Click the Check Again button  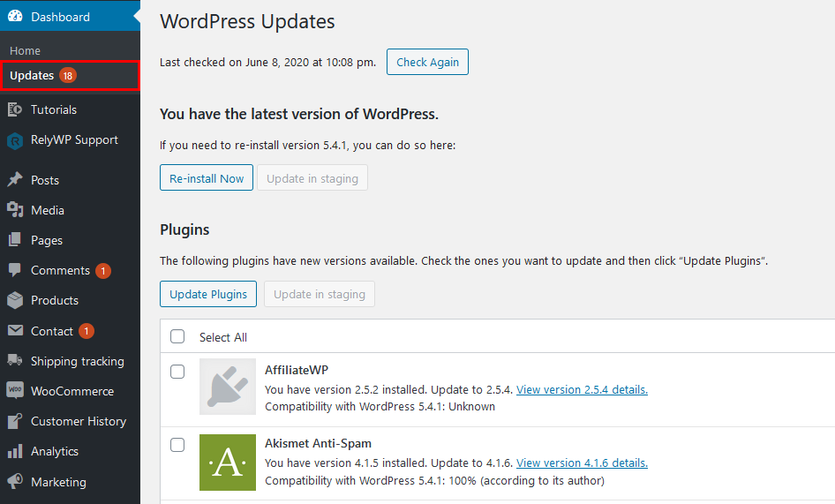pos(427,62)
